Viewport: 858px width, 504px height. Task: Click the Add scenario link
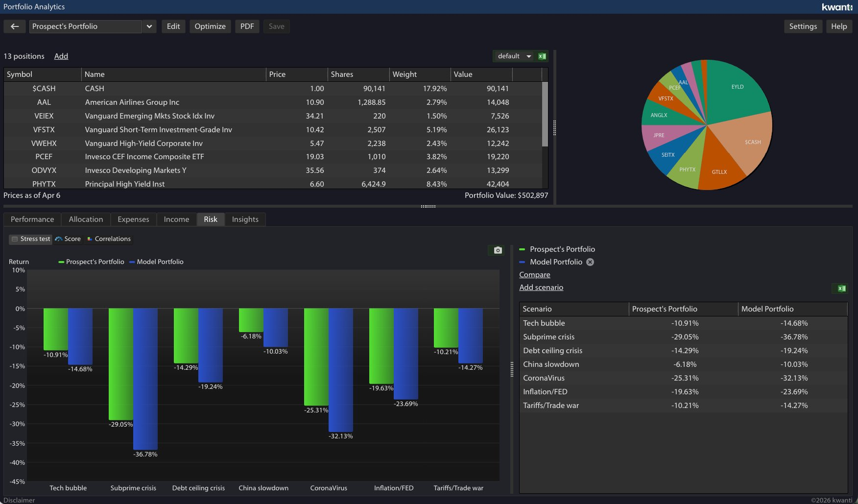[541, 288]
